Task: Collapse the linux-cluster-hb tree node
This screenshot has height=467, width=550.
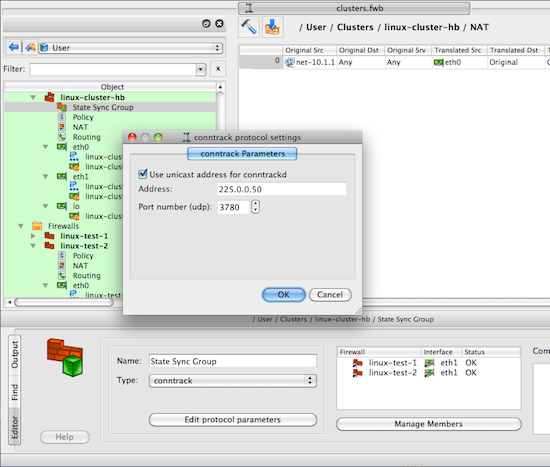Action: pyautogui.click(x=33, y=97)
